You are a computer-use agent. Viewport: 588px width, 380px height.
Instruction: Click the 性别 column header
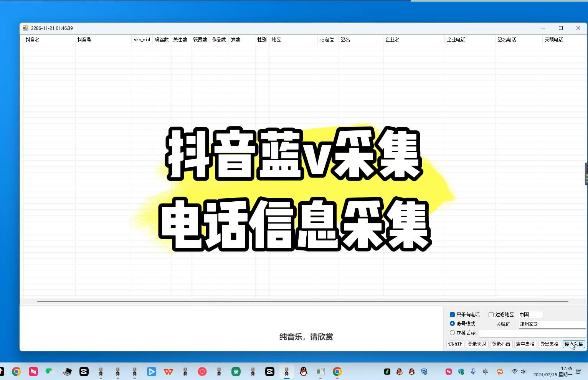262,39
